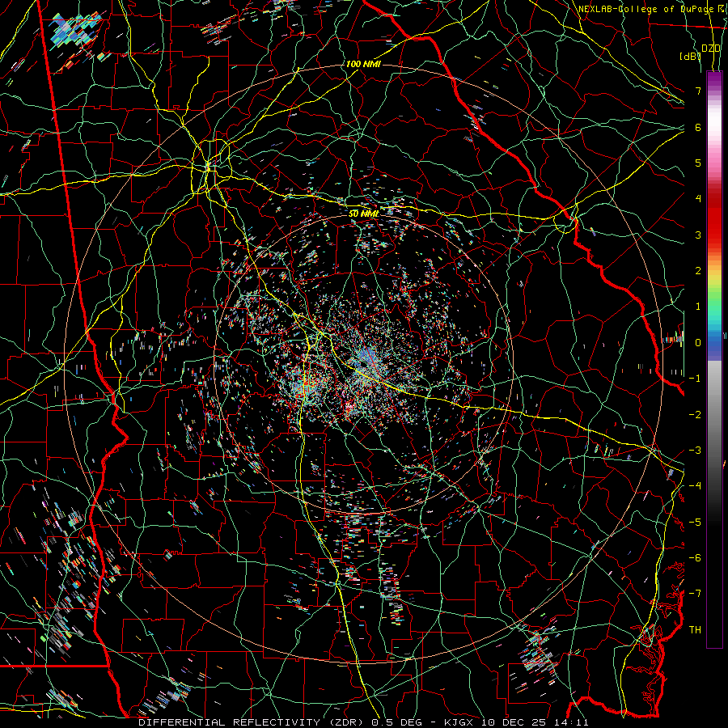Click the 3 value on the ZDR scale
The height and width of the screenshot is (728, 728).
[x=698, y=235]
